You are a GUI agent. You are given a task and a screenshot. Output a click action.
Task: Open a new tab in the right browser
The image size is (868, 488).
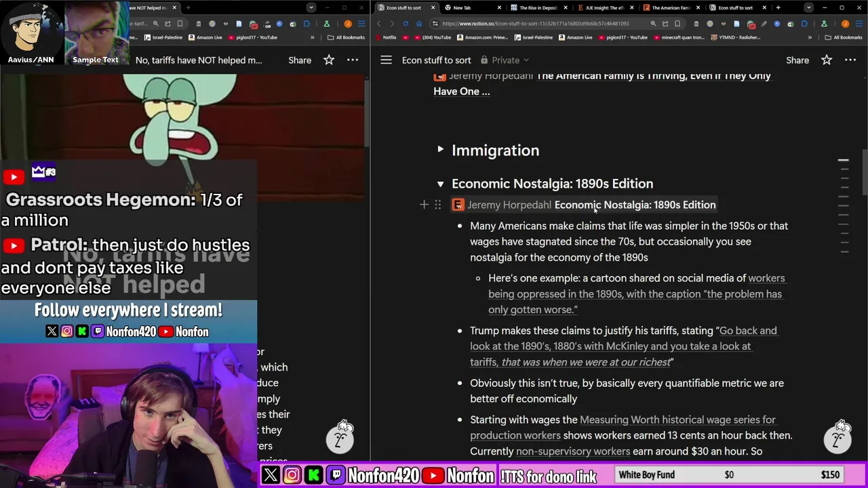tap(778, 7)
